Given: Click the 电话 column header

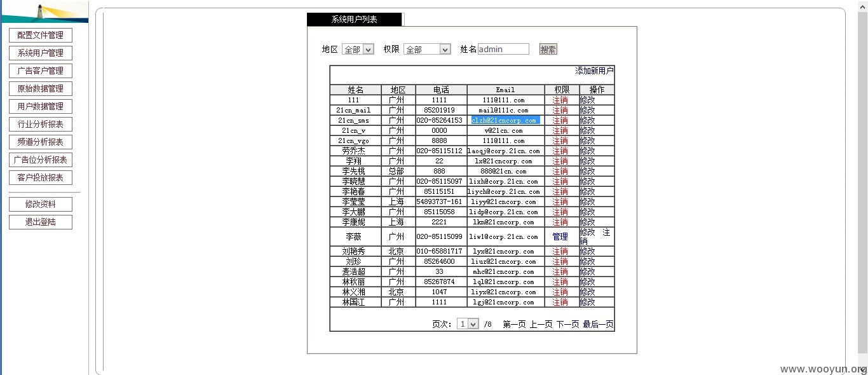Looking at the screenshot, I should 442,90.
